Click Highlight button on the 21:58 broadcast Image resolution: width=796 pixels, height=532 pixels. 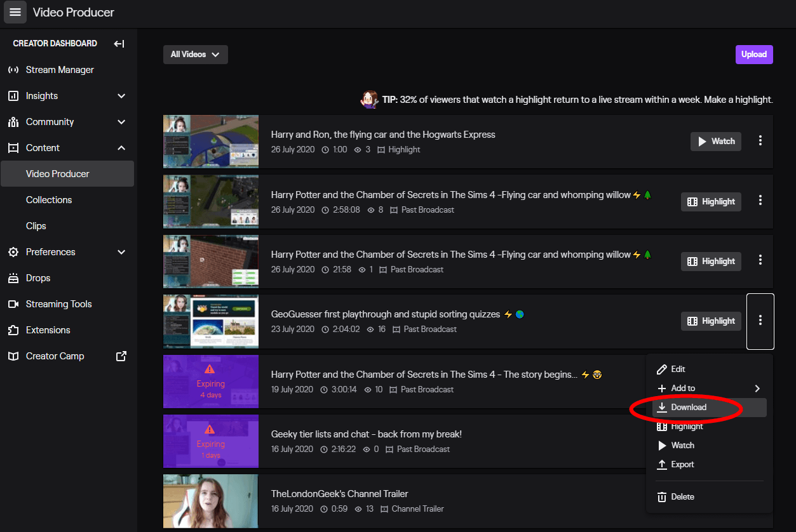click(711, 261)
